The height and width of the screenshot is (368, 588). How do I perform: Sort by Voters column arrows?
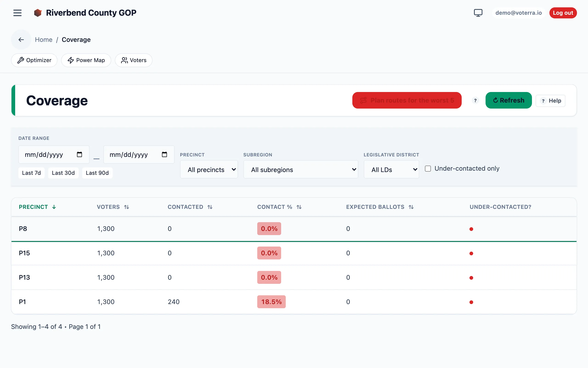click(127, 207)
